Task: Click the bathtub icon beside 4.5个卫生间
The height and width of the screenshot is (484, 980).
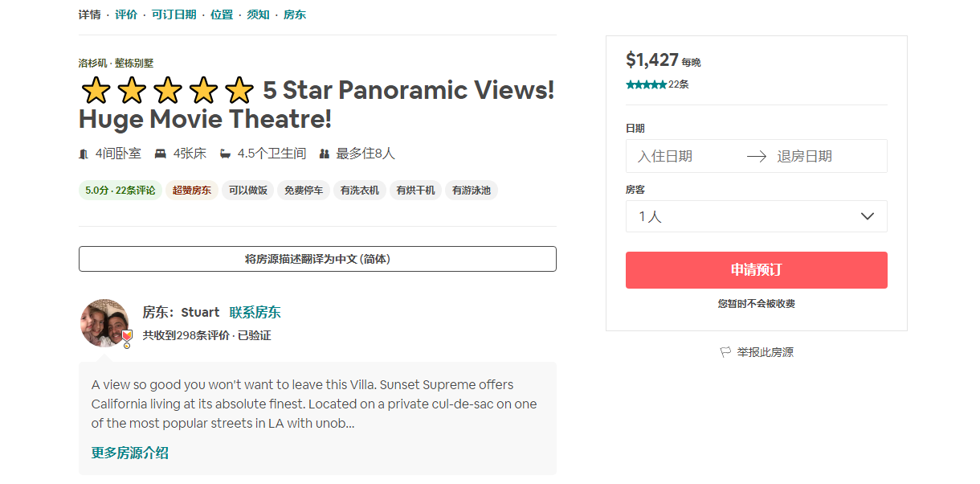Action: point(226,154)
